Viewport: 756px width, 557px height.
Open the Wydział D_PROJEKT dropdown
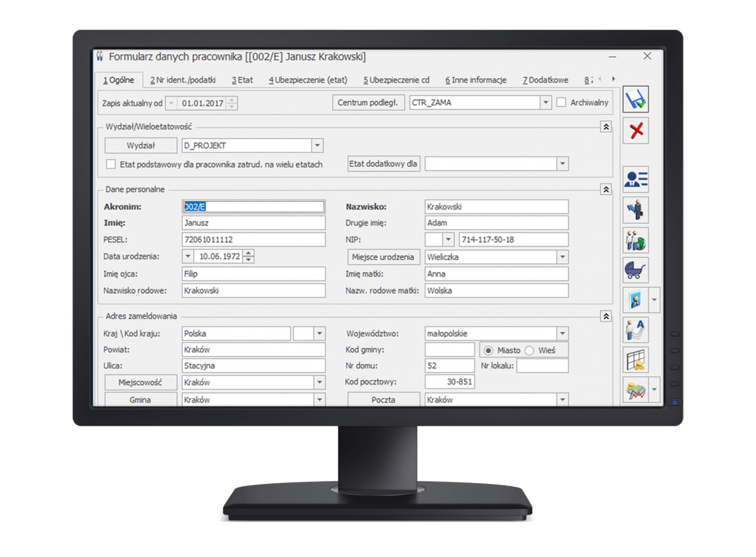tap(317, 145)
